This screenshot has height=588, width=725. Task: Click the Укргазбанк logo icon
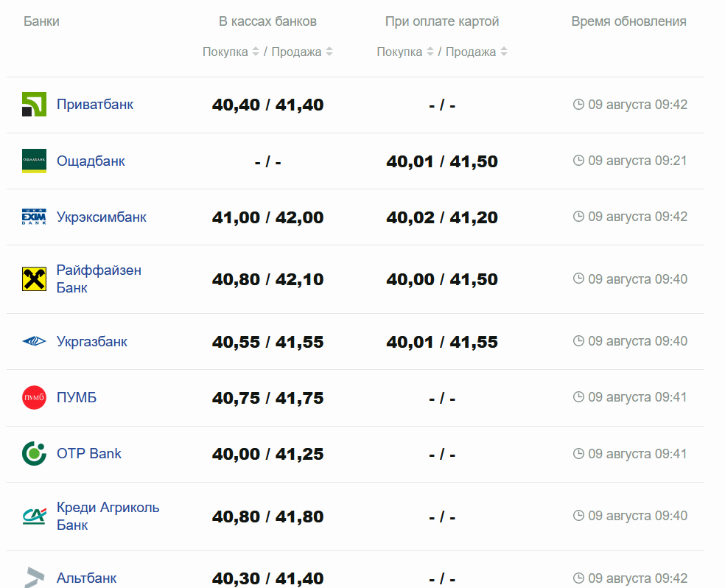pyautogui.click(x=34, y=341)
